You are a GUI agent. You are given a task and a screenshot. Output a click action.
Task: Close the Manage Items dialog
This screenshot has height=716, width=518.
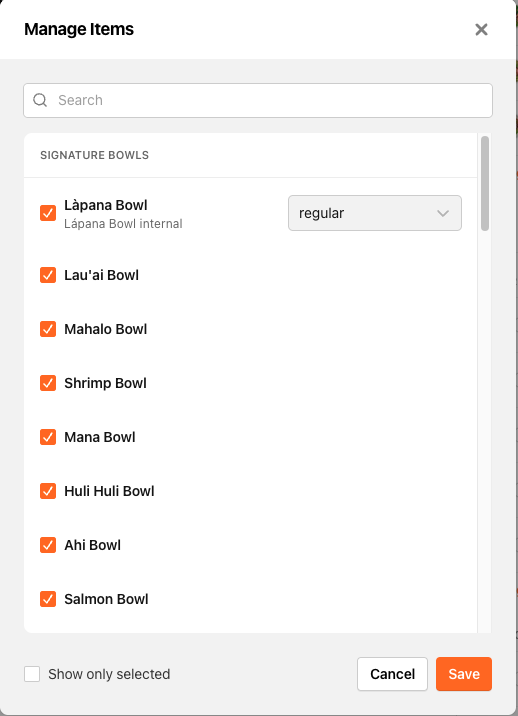pos(481,30)
